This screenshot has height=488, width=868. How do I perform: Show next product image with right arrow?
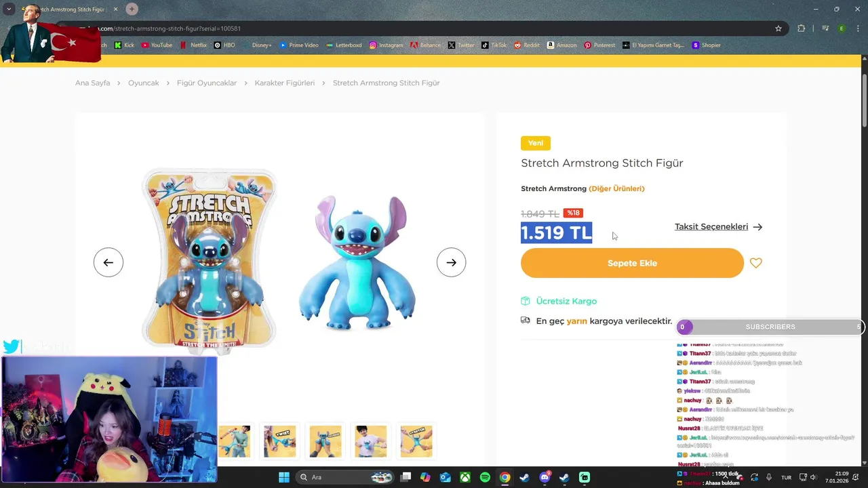[452, 262]
